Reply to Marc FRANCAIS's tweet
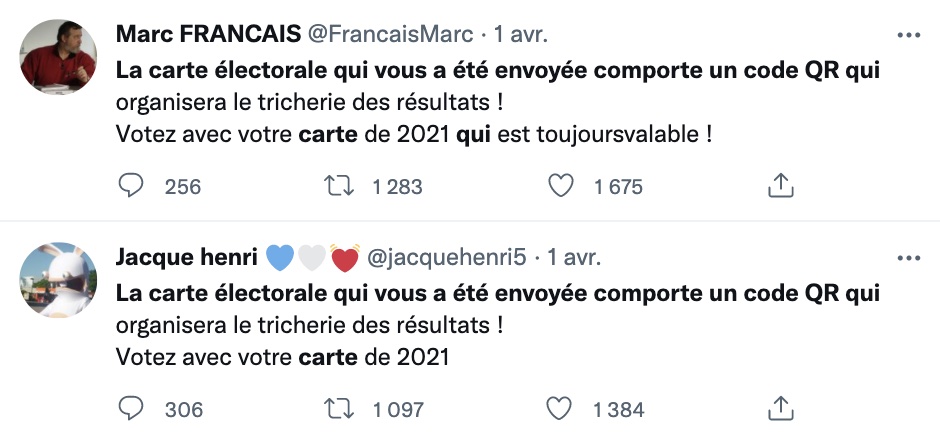Viewport: 940px width, 440px height. click(x=132, y=186)
